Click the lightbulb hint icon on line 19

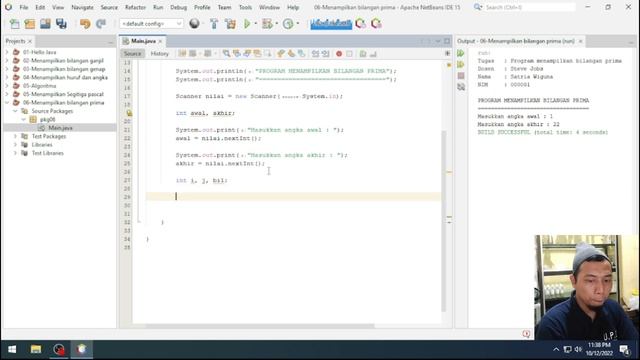coord(129,113)
